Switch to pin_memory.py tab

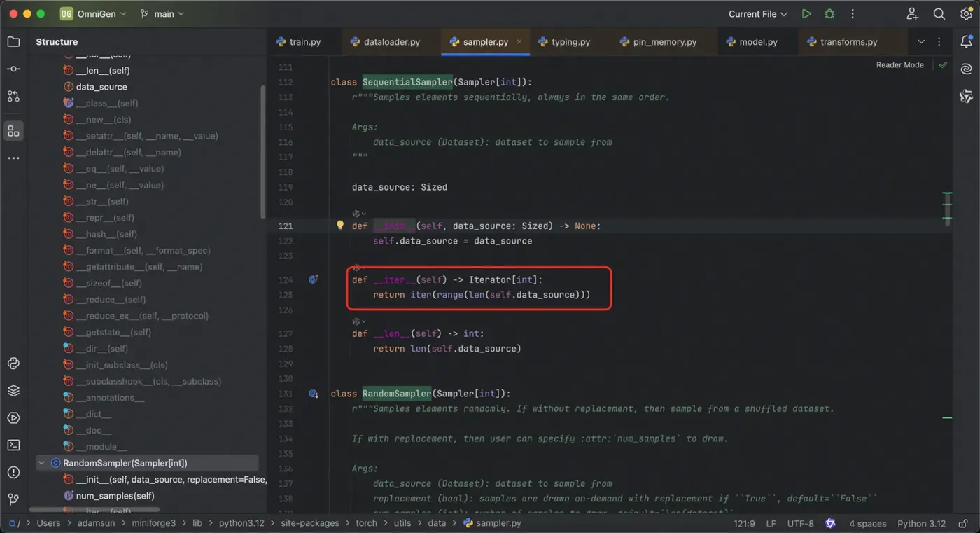(x=658, y=42)
